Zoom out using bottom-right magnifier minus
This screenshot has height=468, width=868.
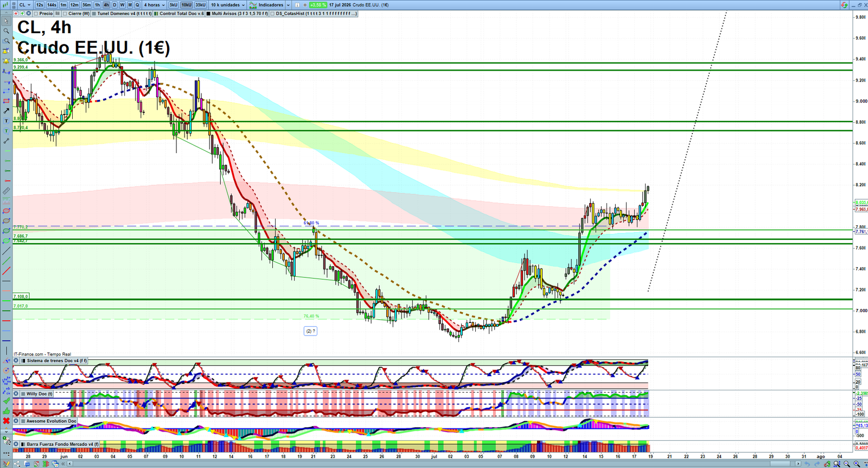click(847, 464)
